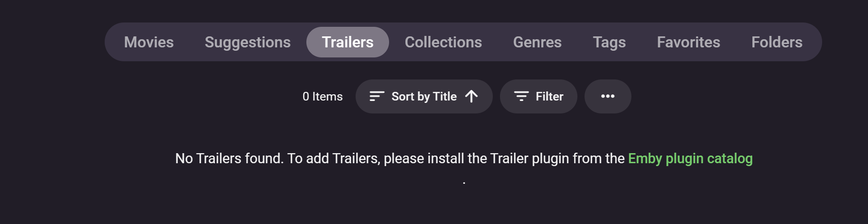The image size is (868, 224).
Task: Click the lone period below the message
Action: click(x=464, y=182)
